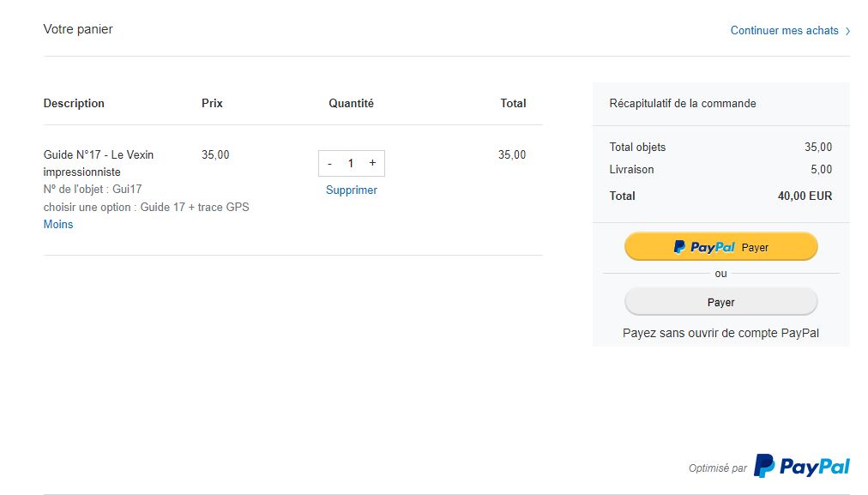
Task: Click the grey Payer button
Action: click(x=720, y=302)
